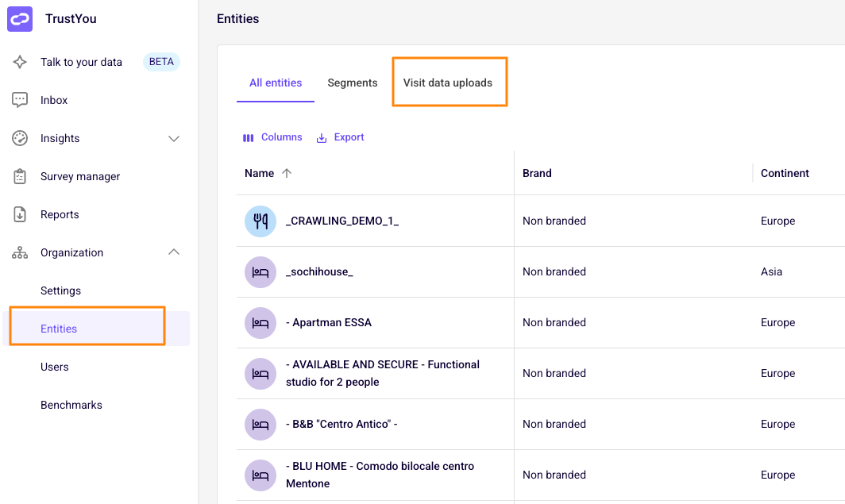Screen dimensions: 845x504
Task: Click the _CRAWLING_DEMO_1_ restaurant icon
Action: pyautogui.click(x=260, y=221)
